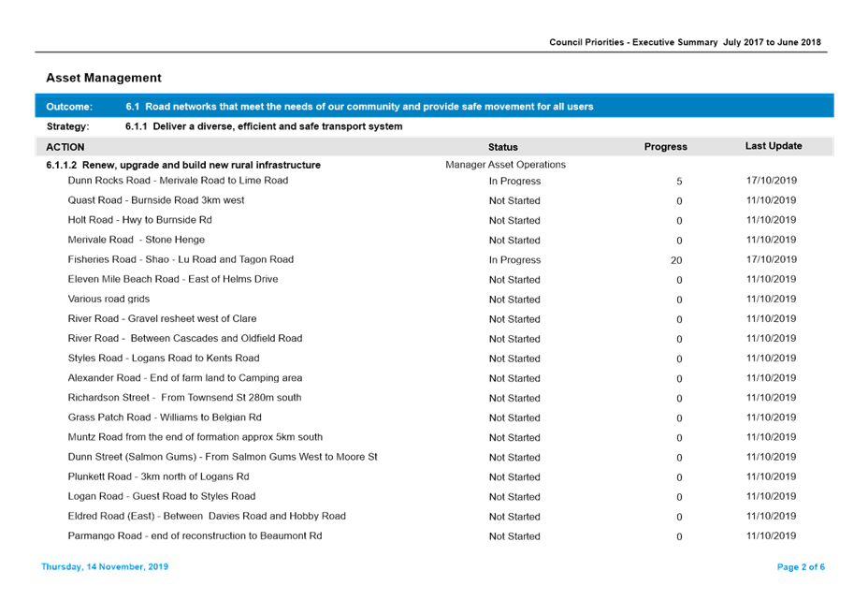Click the page number footer text
Image resolution: width=868 pixels, height=615 pixels.
pos(800,567)
